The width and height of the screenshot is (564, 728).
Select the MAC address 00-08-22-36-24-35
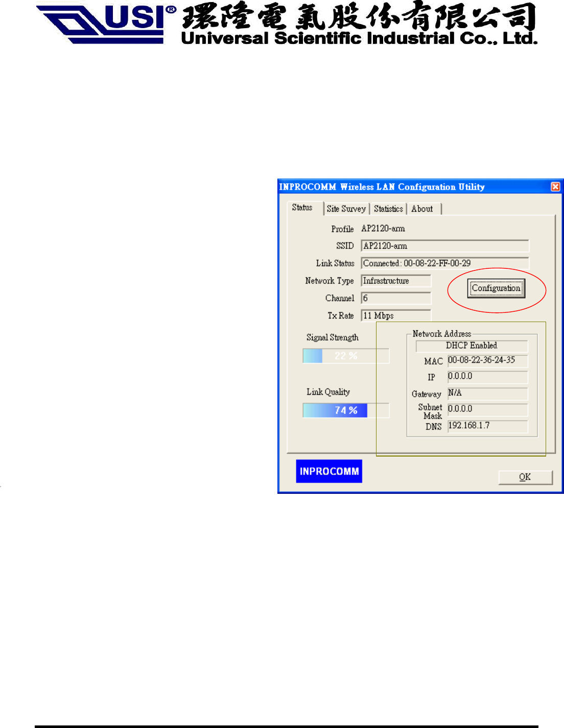pos(487,361)
